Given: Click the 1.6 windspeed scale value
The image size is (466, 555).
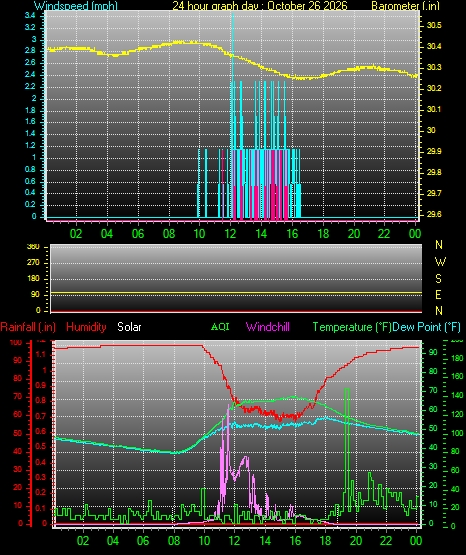Looking at the screenshot, I should pyautogui.click(x=30, y=121).
